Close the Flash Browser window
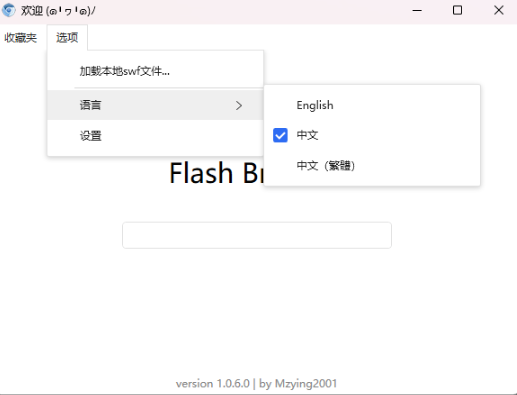The width and height of the screenshot is (517, 395). (499, 10)
